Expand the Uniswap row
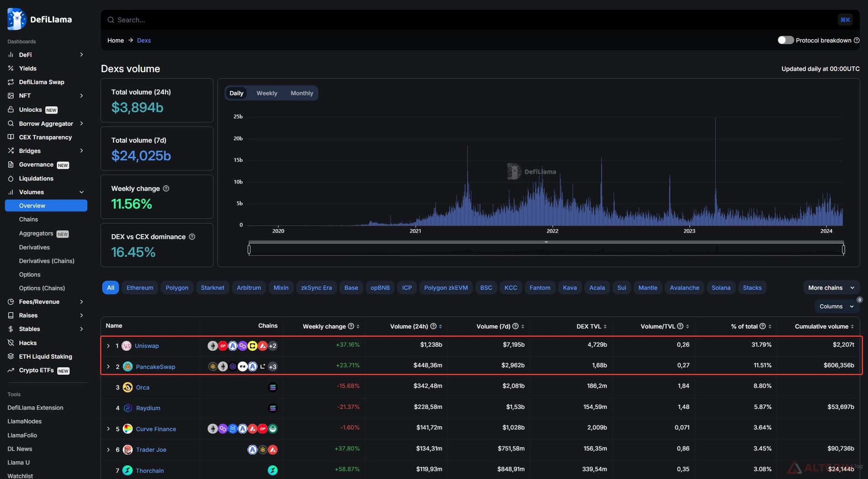 click(x=108, y=346)
